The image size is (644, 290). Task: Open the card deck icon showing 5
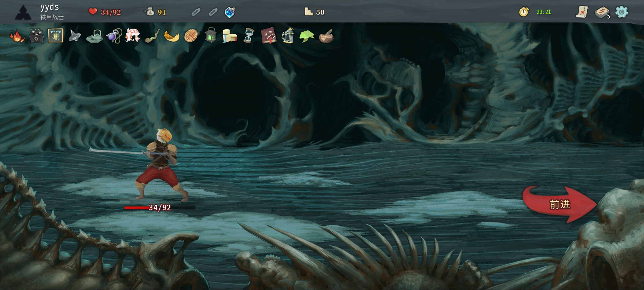[602, 12]
